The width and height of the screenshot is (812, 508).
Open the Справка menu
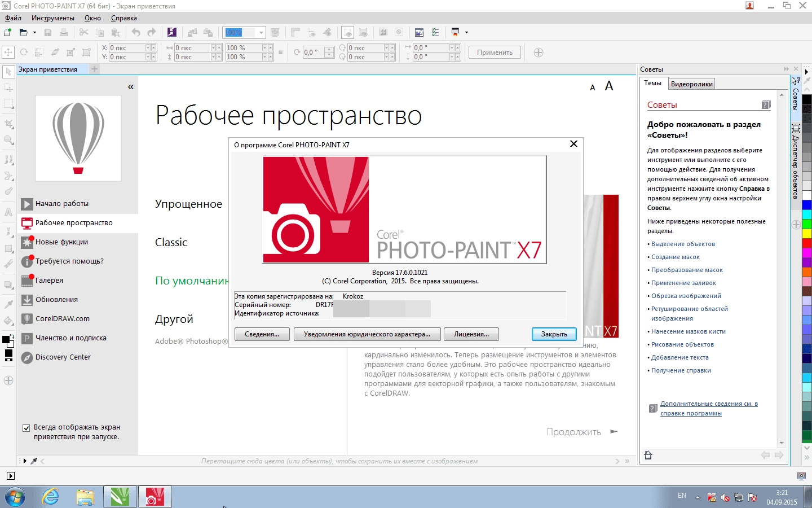coord(124,18)
